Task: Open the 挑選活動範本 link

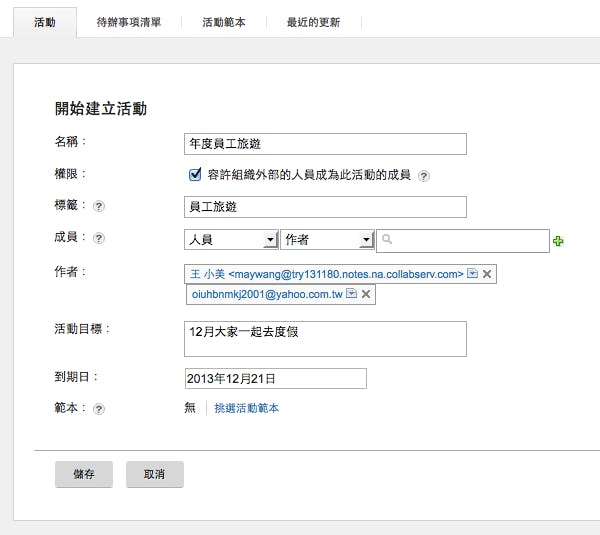Action: pos(247,409)
